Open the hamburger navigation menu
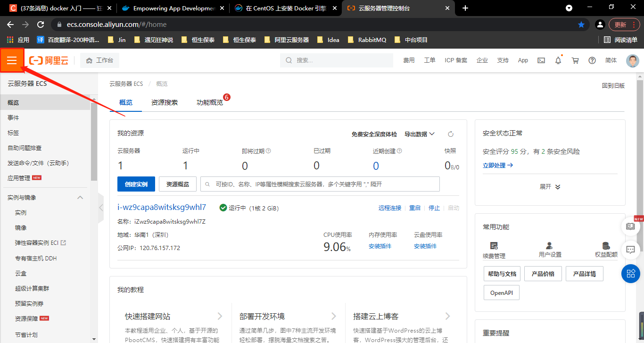This screenshot has width=644, height=343. 12,60
